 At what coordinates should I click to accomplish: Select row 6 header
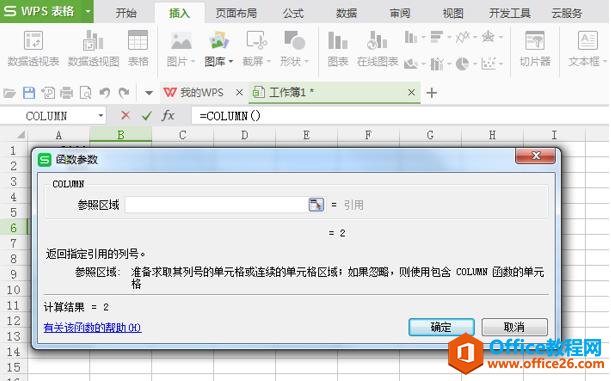tap(13, 228)
